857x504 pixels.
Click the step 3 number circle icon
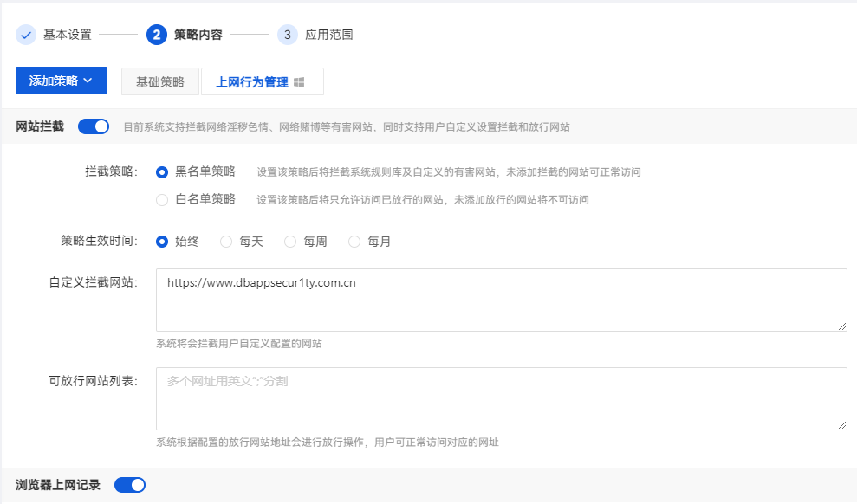(288, 35)
